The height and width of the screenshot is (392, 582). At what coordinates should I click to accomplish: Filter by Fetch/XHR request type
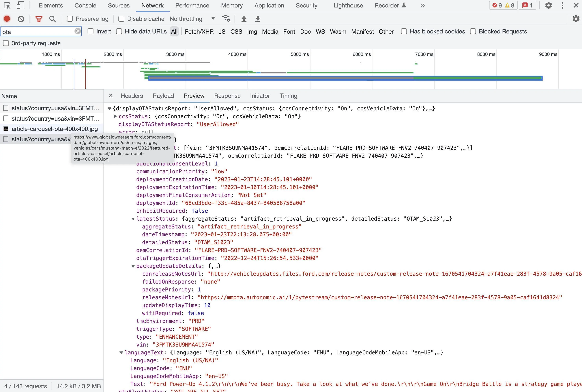[x=199, y=31]
